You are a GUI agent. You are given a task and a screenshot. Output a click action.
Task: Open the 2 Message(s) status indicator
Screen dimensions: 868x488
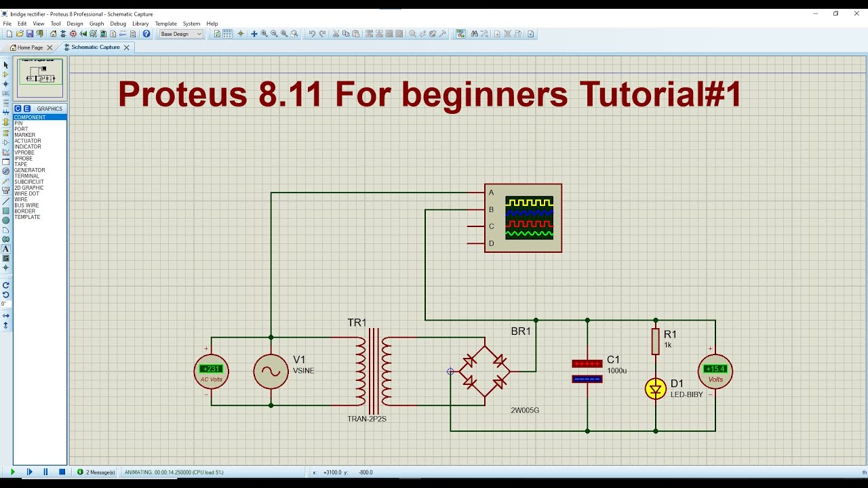96,472
